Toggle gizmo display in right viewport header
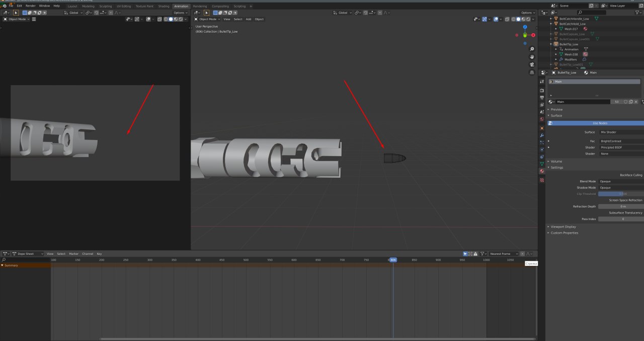644x341 pixels. (485, 19)
